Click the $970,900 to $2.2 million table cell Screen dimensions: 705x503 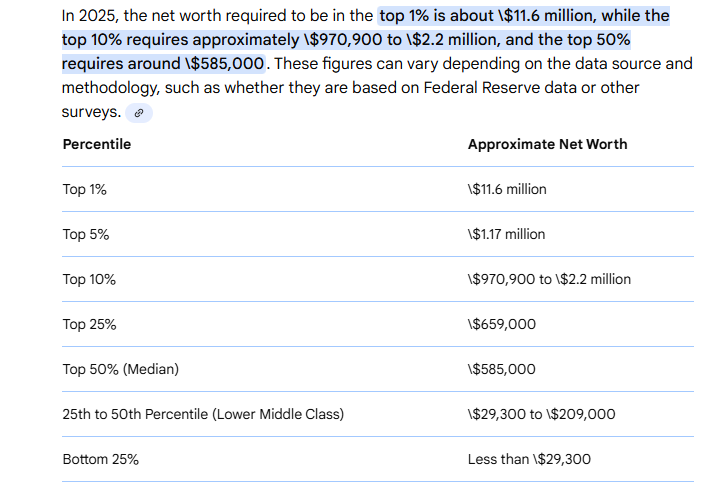(x=549, y=279)
